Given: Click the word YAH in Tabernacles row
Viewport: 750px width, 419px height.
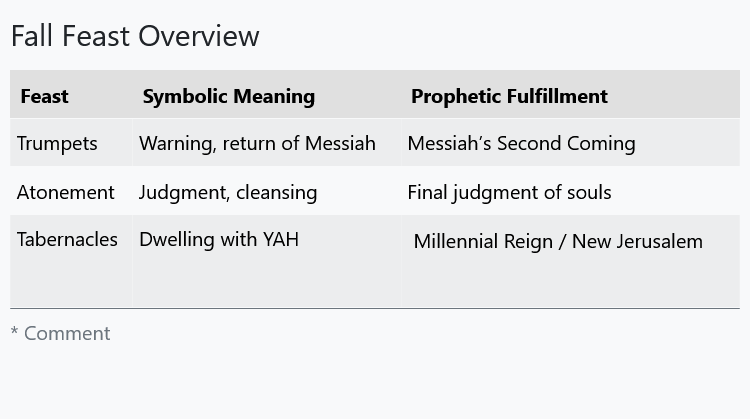Looking at the screenshot, I should (x=281, y=239).
